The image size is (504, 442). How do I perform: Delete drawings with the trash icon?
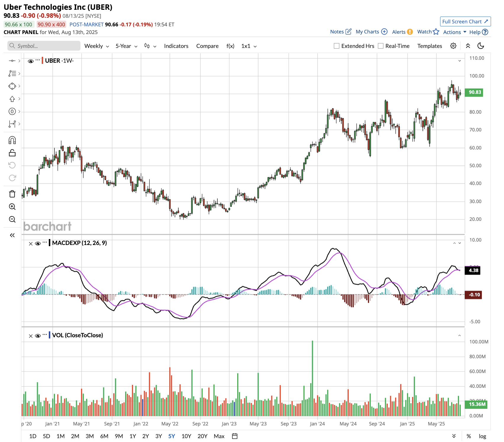pyautogui.click(x=12, y=194)
